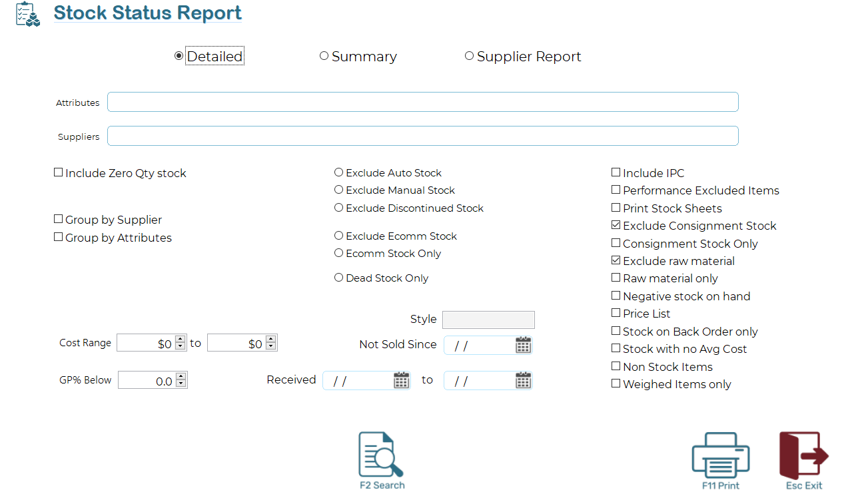Open the Received to-date calendar icon

click(x=523, y=380)
